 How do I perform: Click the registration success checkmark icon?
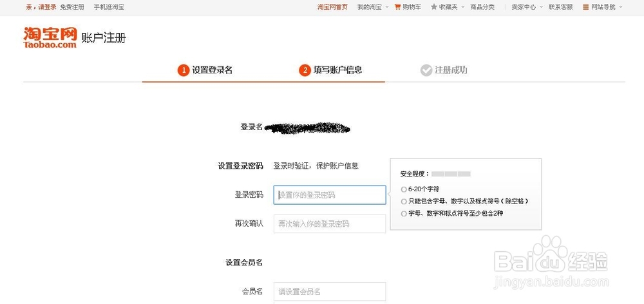click(426, 70)
